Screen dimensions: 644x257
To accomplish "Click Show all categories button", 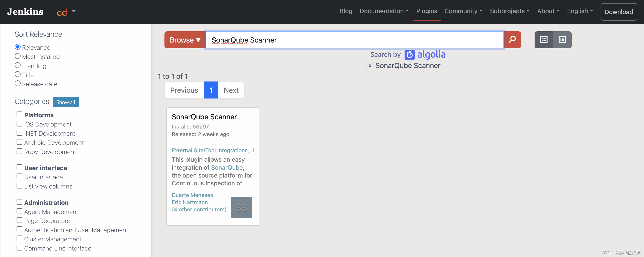I will [x=66, y=102].
